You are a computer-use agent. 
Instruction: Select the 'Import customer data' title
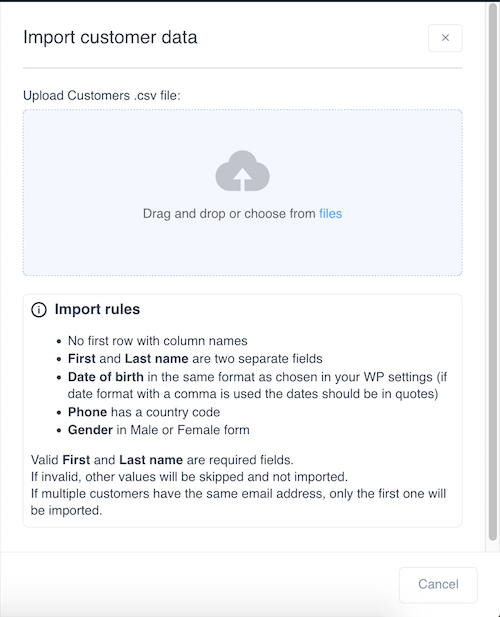tap(110, 38)
